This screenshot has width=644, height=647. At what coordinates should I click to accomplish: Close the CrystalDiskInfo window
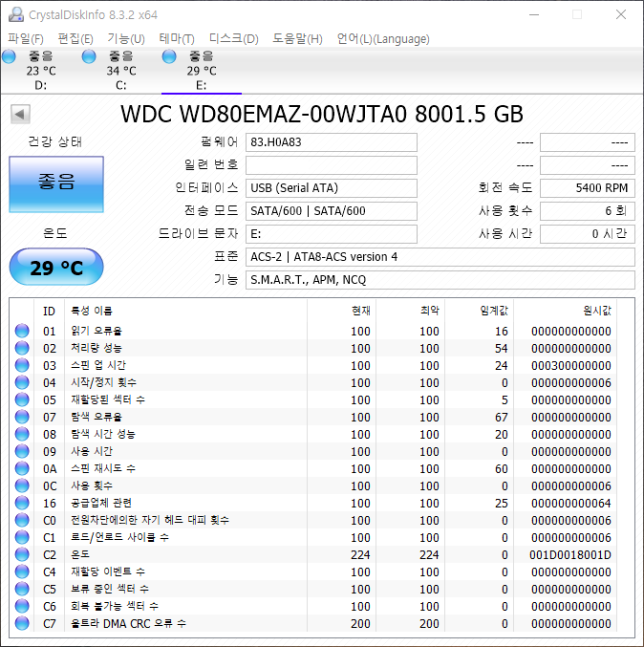point(621,15)
